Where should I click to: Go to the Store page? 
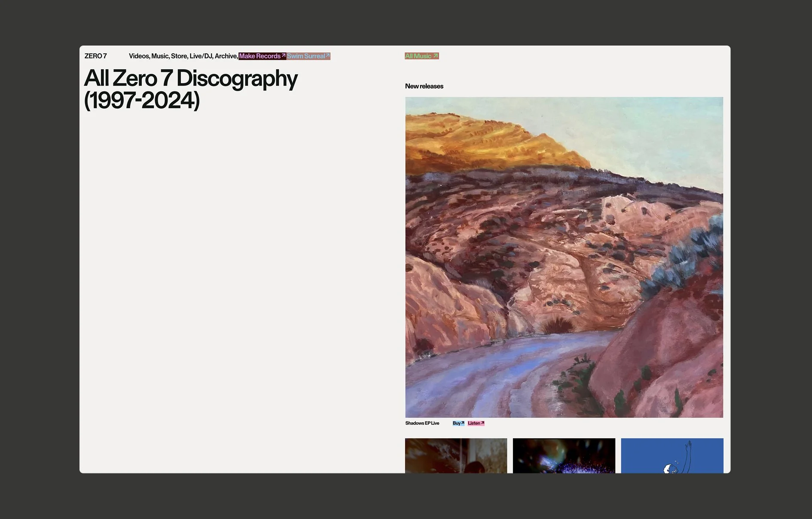pos(179,56)
